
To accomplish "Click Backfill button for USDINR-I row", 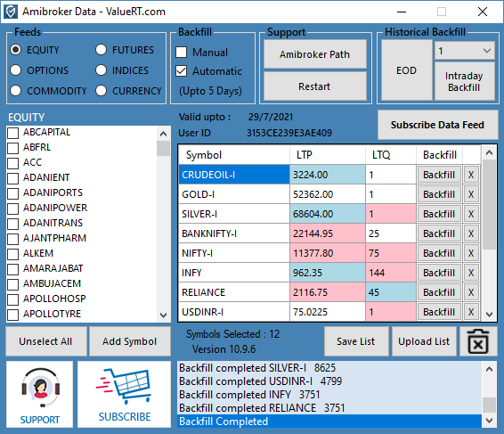I will pyautogui.click(x=439, y=312).
